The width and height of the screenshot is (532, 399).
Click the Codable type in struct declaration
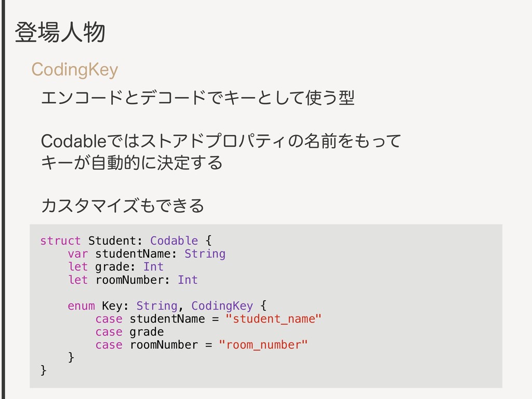174,241
